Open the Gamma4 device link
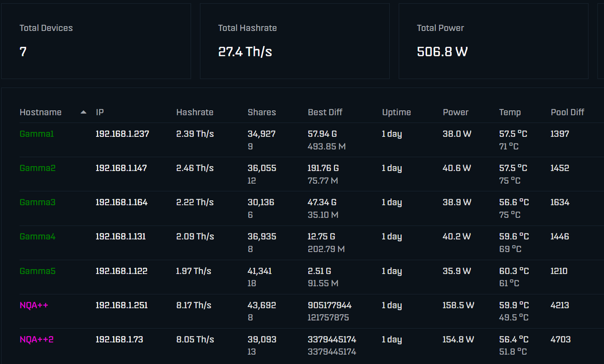The height and width of the screenshot is (364, 604). [38, 237]
